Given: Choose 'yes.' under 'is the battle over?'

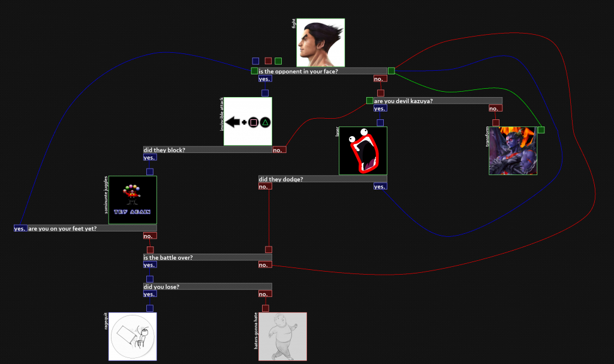Looking at the screenshot, I should click(150, 265).
